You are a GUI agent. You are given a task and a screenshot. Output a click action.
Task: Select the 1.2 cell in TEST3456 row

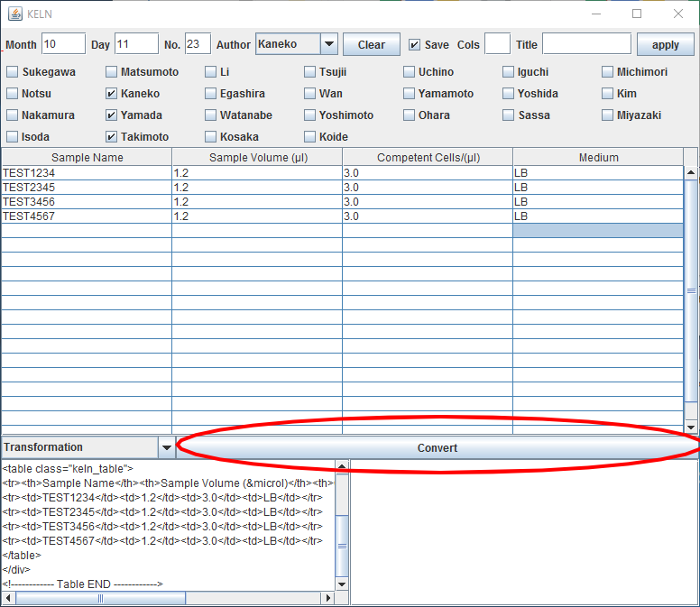tap(257, 202)
